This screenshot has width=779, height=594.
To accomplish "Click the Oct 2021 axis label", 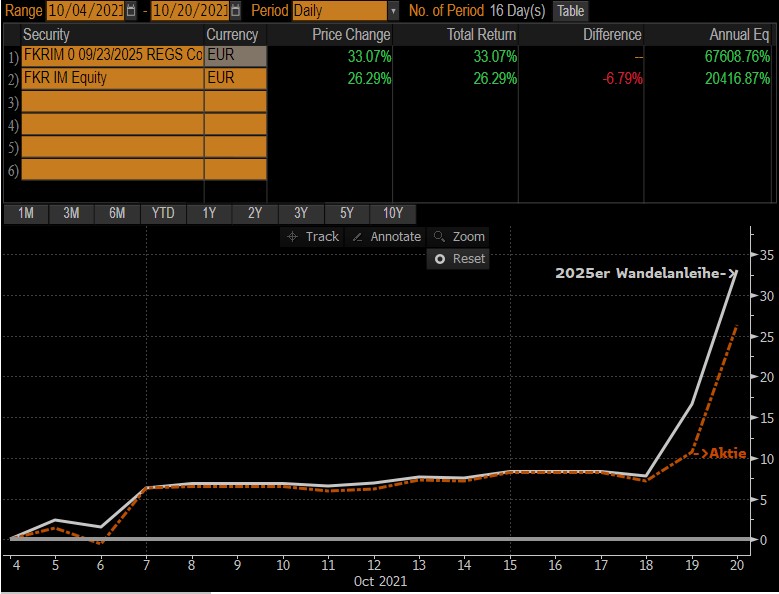I will point(380,581).
